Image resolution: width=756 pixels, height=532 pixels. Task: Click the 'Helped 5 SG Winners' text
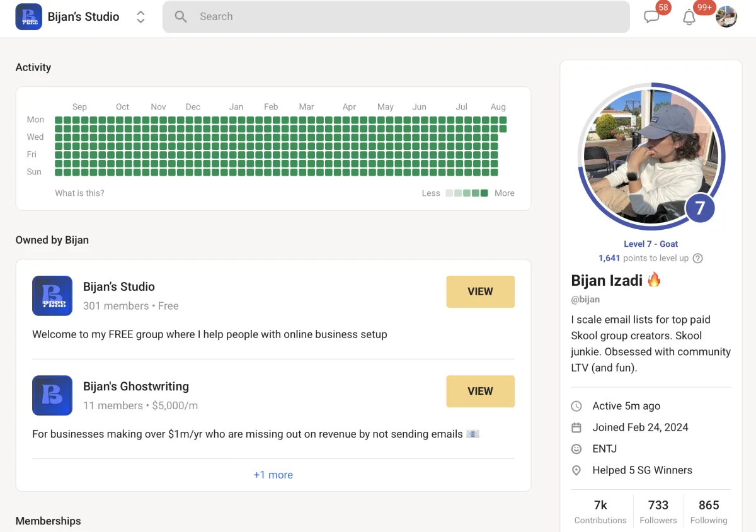[x=642, y=470]
